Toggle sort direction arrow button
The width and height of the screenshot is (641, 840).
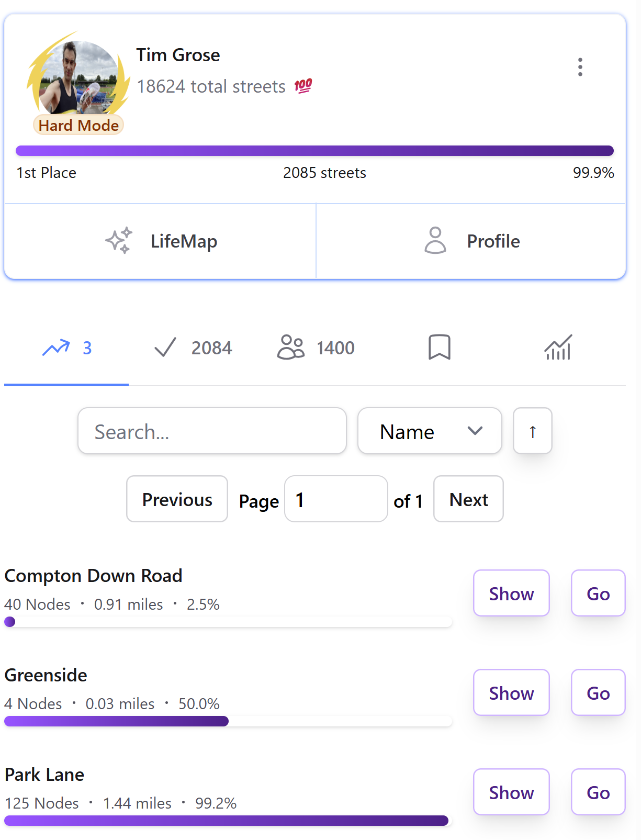click(532, 431)
